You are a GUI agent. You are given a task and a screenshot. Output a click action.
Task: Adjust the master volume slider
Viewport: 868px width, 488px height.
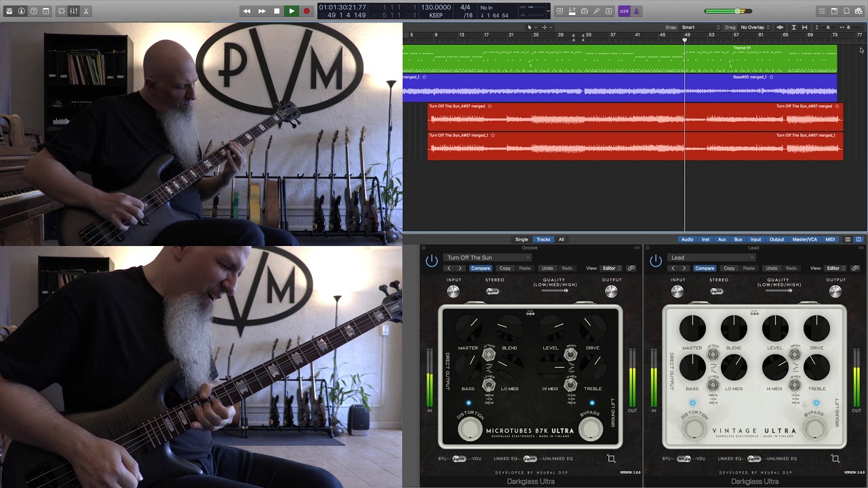click(x=728, y=11)
